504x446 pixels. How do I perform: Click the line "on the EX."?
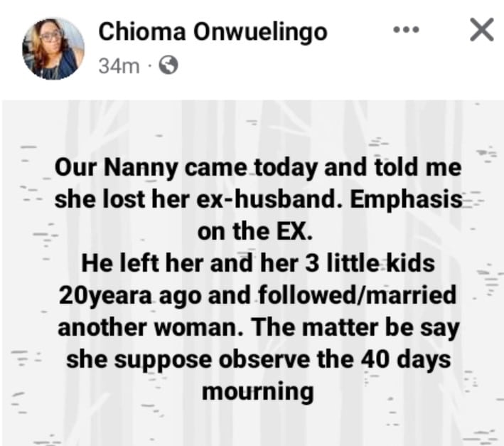coord(258,232)
